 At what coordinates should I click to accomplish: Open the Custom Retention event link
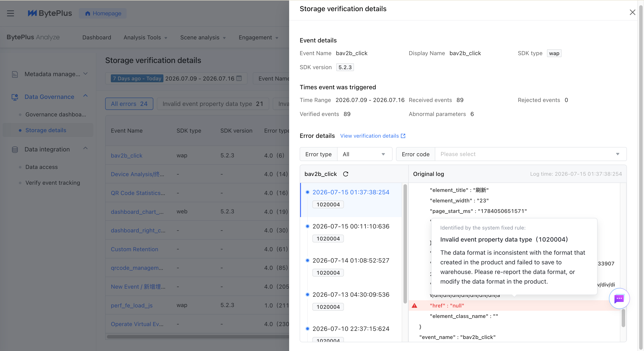[x=134, y=249]
